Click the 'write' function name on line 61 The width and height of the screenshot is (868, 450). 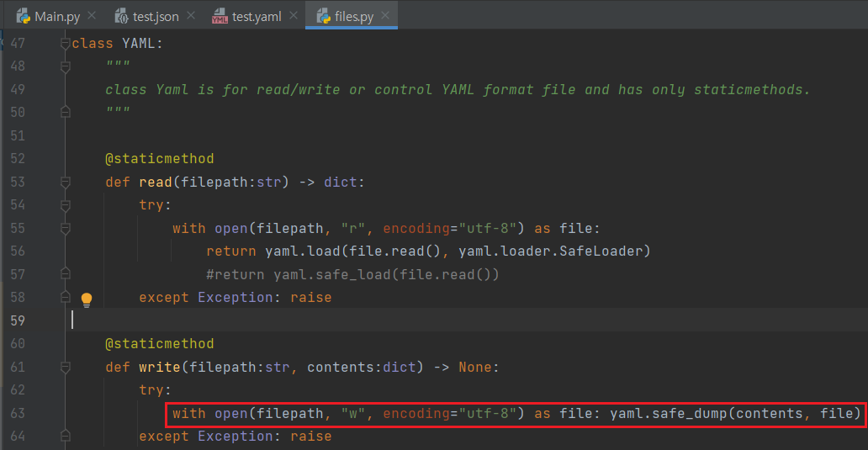pos(160,367)
